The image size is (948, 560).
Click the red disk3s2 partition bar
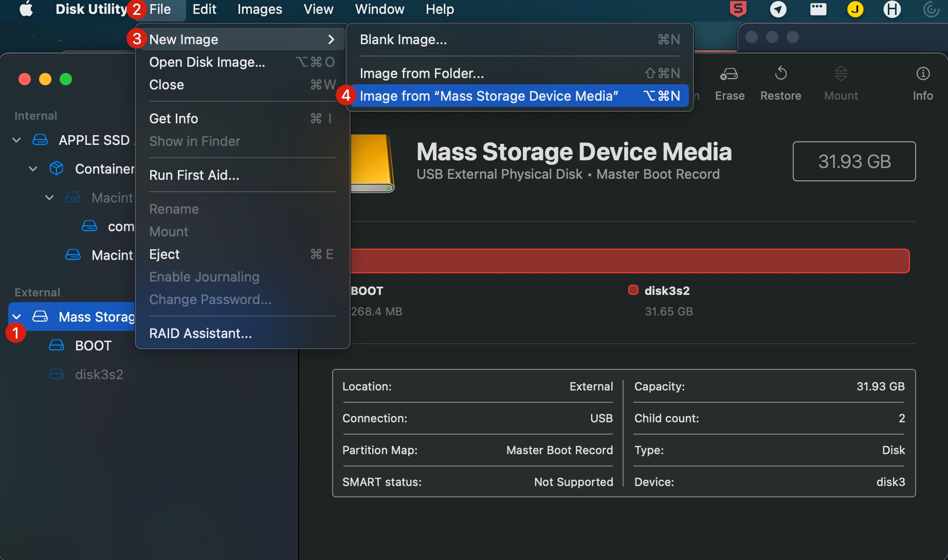point(630,261)
